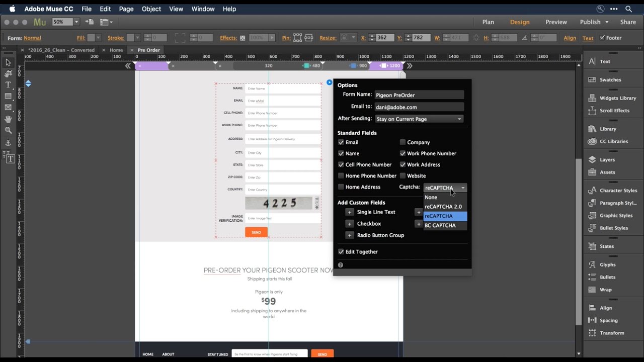
Task: Select the Rectangle Frame tool
Action: click(x=8, y=108)
